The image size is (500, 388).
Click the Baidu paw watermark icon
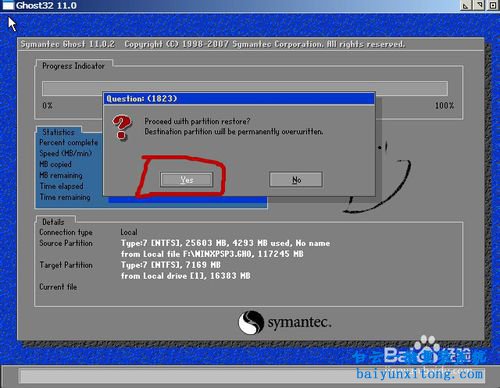click(x=428, y=349)
